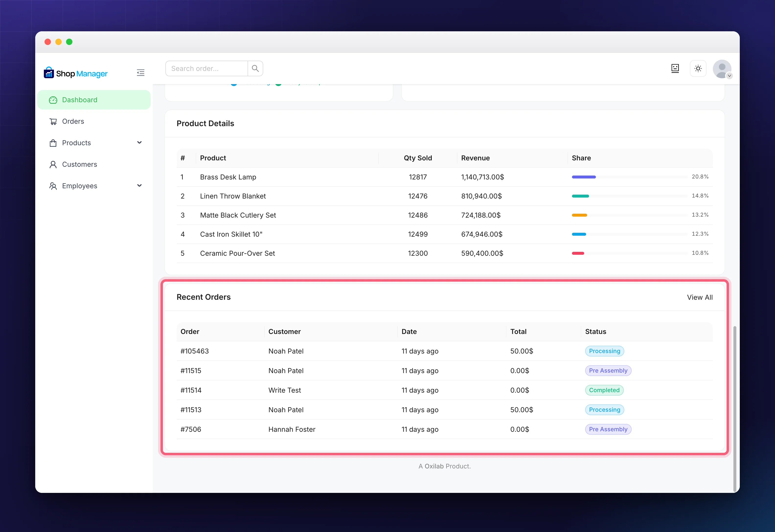This screenshot has width=775, height=532.
Task: Open the notifications icon in the header
Action: [675, 69]
